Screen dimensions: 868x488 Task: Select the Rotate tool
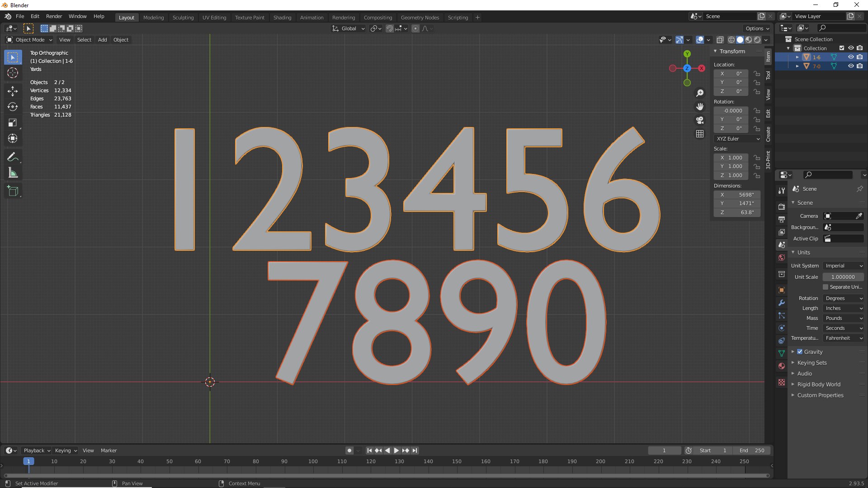[13, 107]
